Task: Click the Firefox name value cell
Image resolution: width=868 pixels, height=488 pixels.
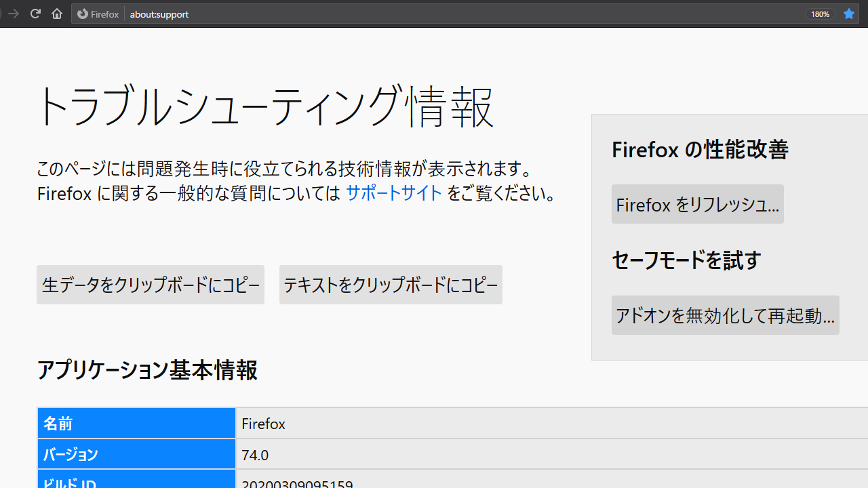Action: pyautogui.click(x=263, y=424)
